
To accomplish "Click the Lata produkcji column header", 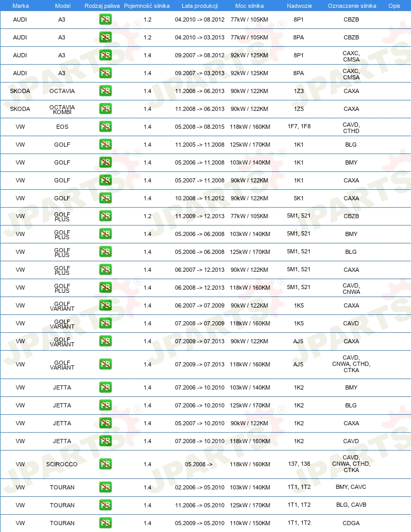I will tap(200, 6).
